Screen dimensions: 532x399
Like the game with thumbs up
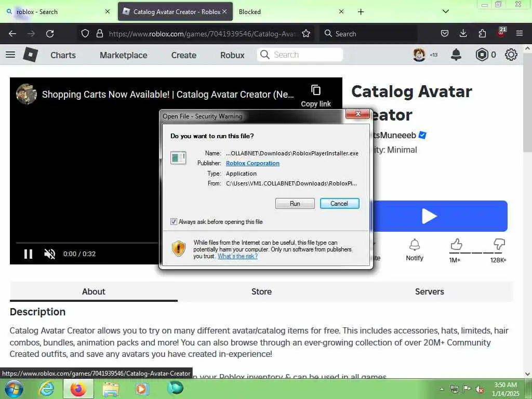coord(456,244)
